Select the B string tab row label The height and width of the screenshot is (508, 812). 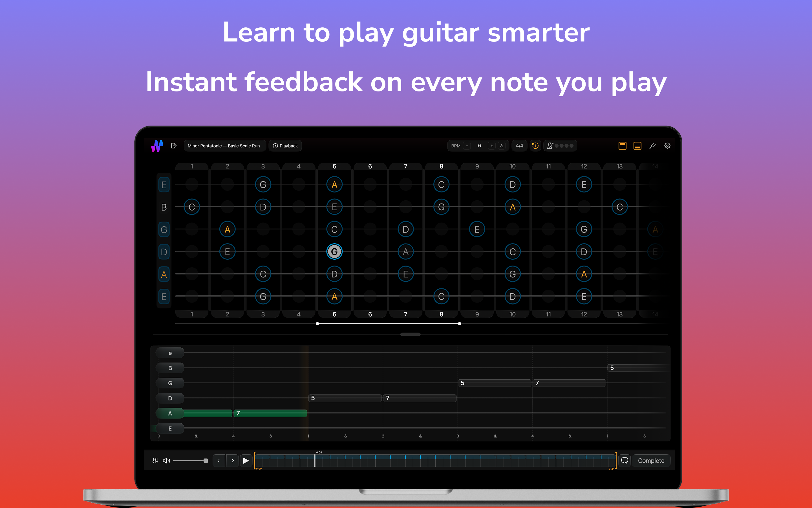pos(170,368)
